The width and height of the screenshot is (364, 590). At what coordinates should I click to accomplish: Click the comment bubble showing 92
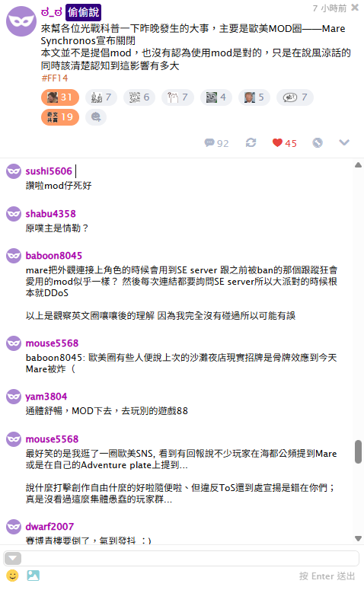point(216,143)
